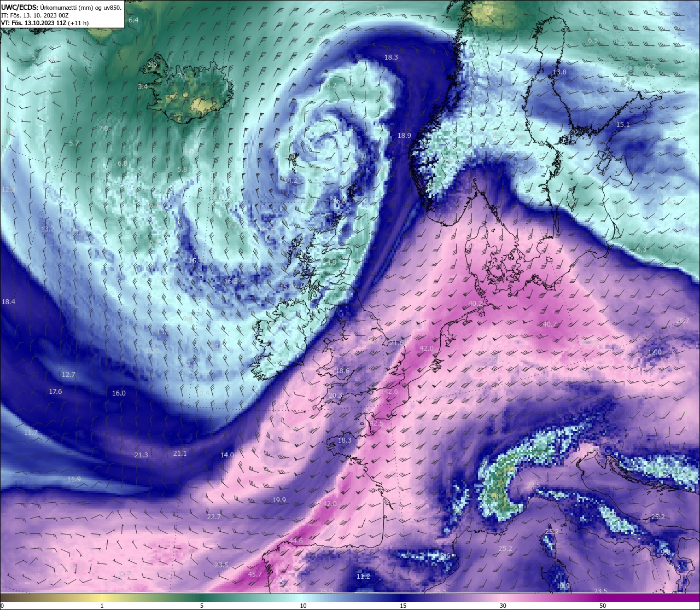
Task: Click the 12.0 value label
Action: tap(655, 352)
